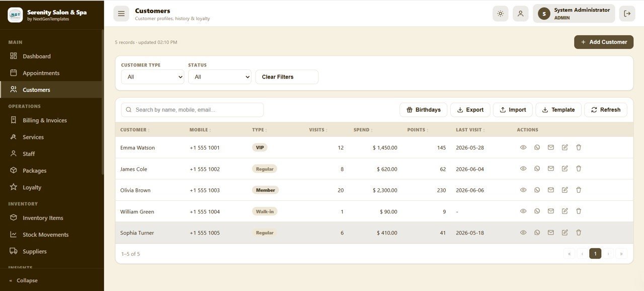The height and width of the screenshot is (291, 644).
Task: Open Staff section in sidebar
Action: click(51, 154)
